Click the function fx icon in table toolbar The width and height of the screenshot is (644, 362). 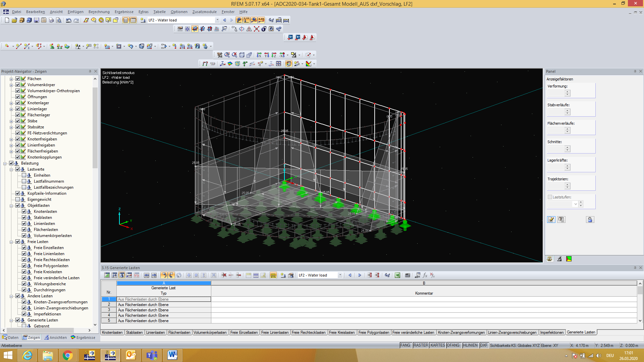pyautogui.click(x=425, y=275)
